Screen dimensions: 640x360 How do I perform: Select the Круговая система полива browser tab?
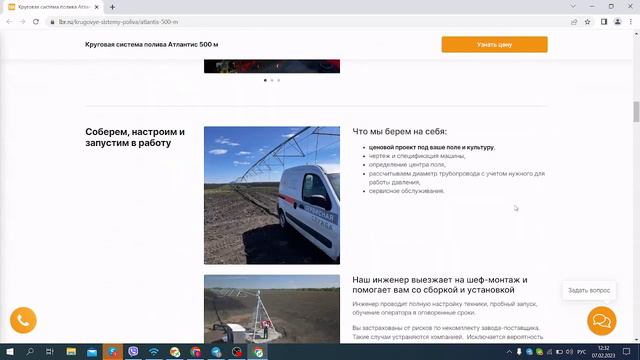[54, 7]
